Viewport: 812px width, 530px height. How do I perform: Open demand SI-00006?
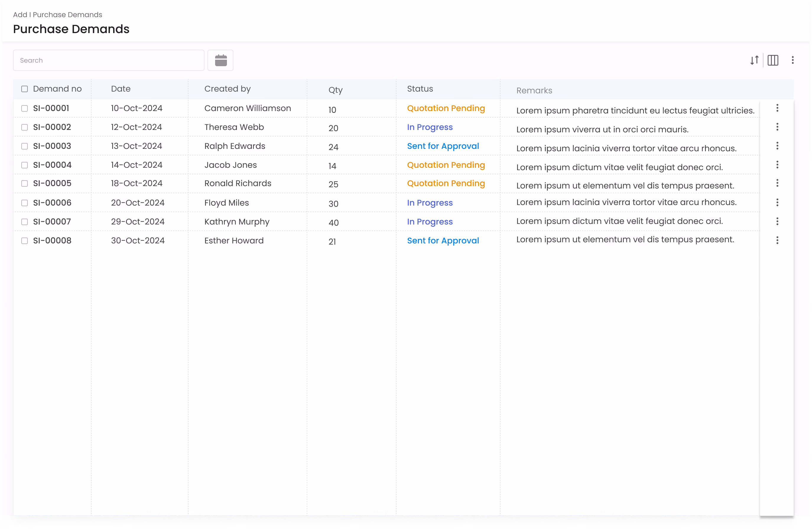[52, 203]
